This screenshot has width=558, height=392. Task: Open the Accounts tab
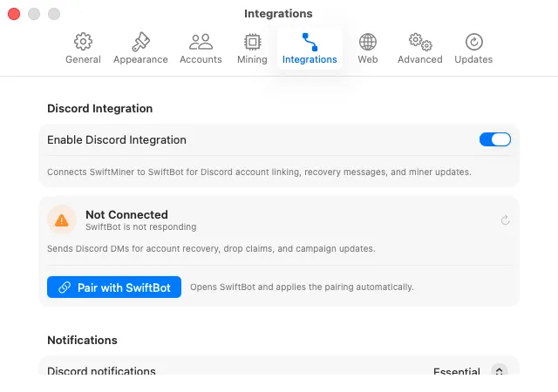pyautogui.click(x=201, y=49)
